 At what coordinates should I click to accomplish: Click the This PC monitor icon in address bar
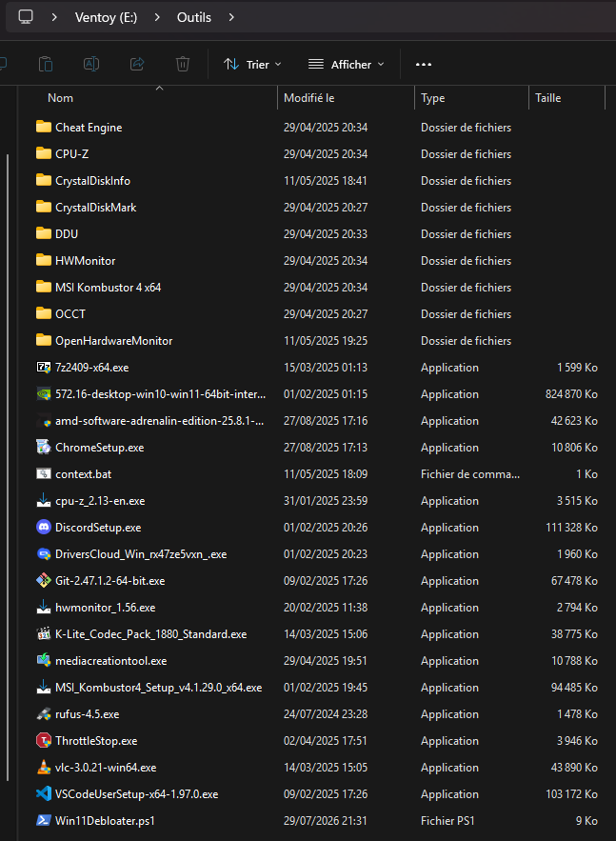coord(26,16)
